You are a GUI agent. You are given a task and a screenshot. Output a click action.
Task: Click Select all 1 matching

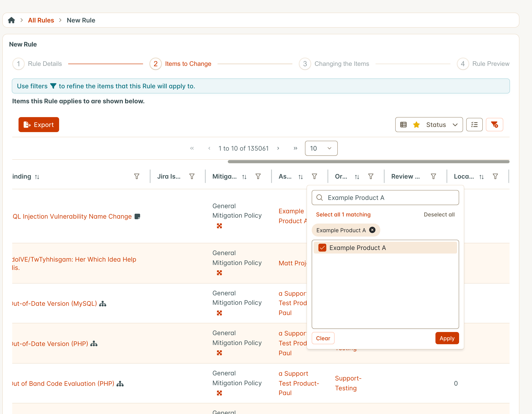point(343,214)
